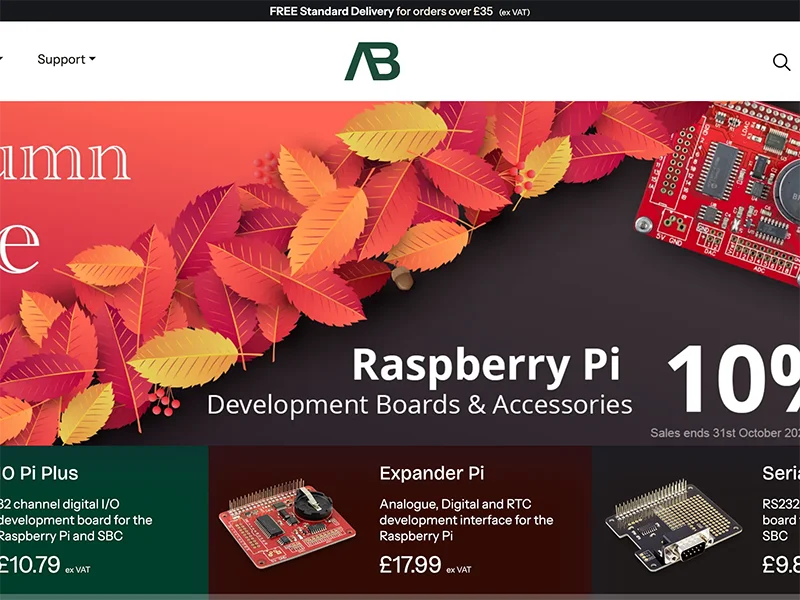Click the AB logo

tap(372, 61)
